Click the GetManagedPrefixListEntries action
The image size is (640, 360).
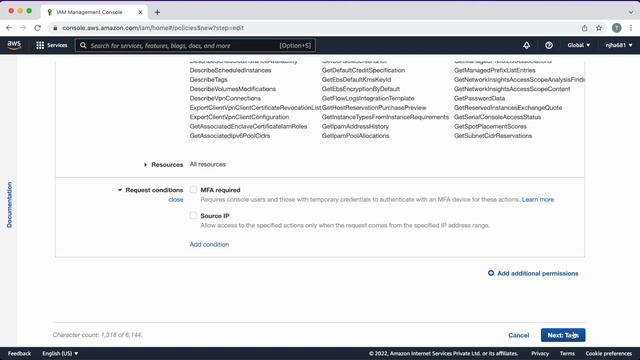click(x=495, y=70)
